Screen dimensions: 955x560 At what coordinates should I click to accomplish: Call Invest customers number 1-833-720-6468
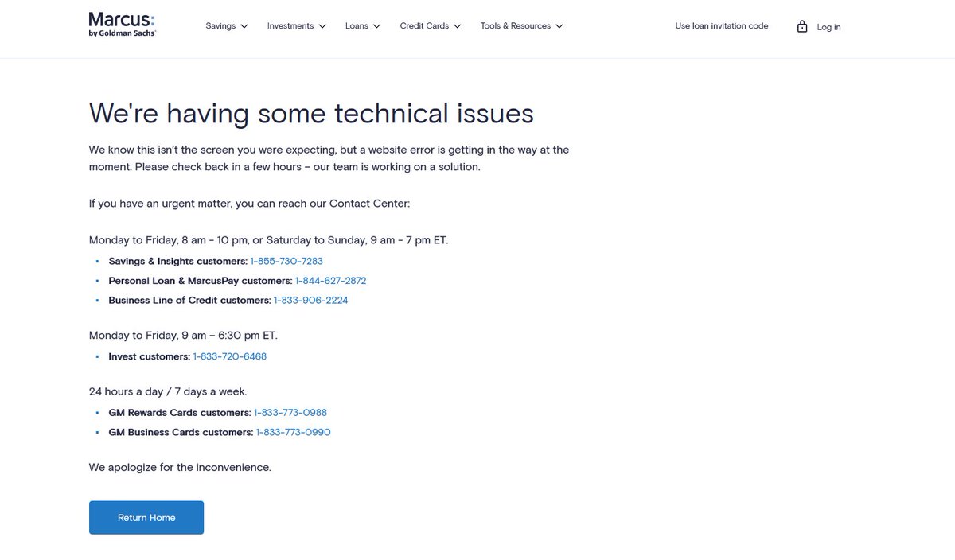click(229, 356)
